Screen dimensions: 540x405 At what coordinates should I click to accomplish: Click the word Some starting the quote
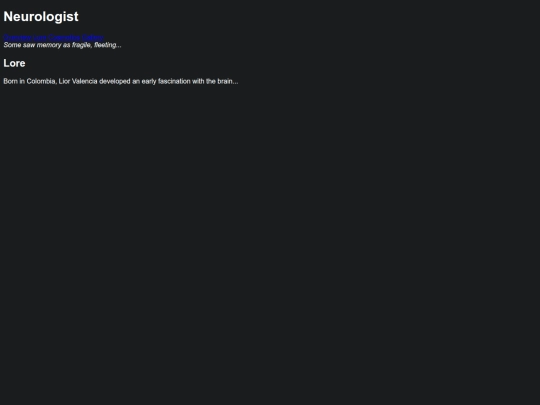pos(12,45)
